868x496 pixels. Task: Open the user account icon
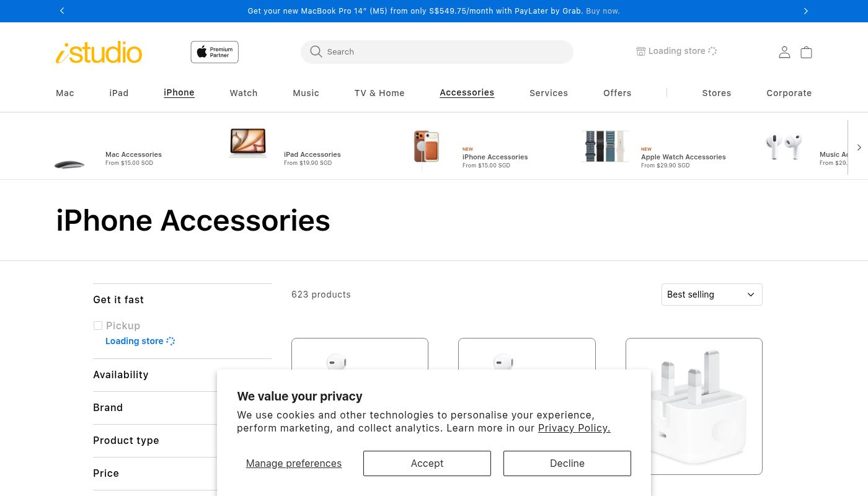(784, 52)
